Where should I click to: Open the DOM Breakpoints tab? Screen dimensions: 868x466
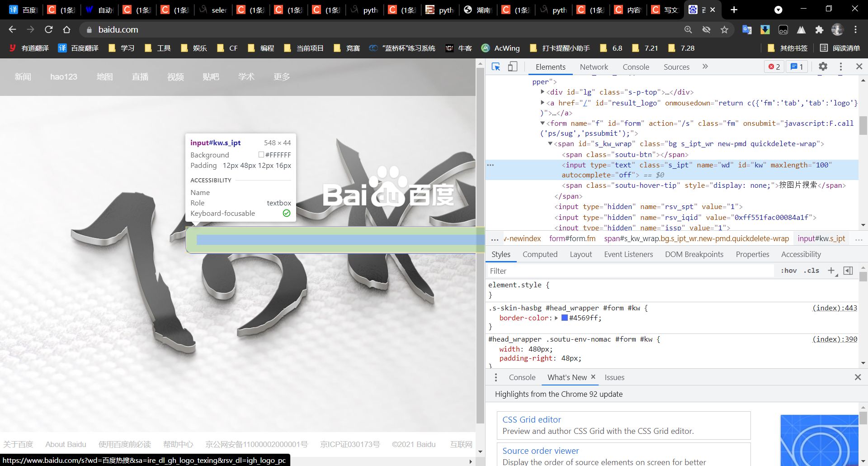(694, 254)
